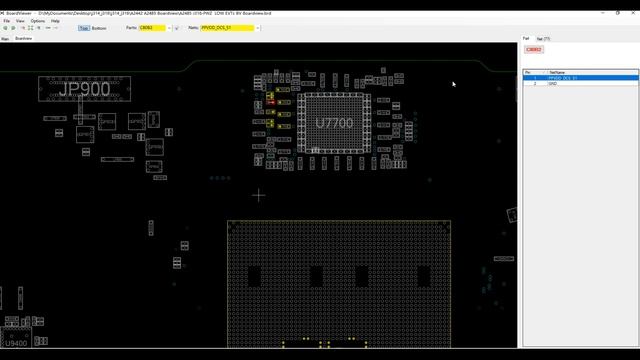Select the Part tab in side panel
The image size is (640, 360).
pyautogui.click(x=526, y=38)
